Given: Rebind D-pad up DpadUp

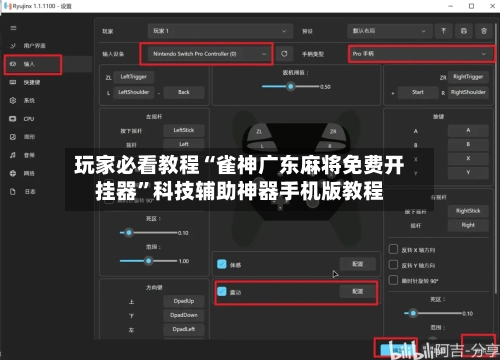Looking at the screenshot, I should click(x=184, y=301).
